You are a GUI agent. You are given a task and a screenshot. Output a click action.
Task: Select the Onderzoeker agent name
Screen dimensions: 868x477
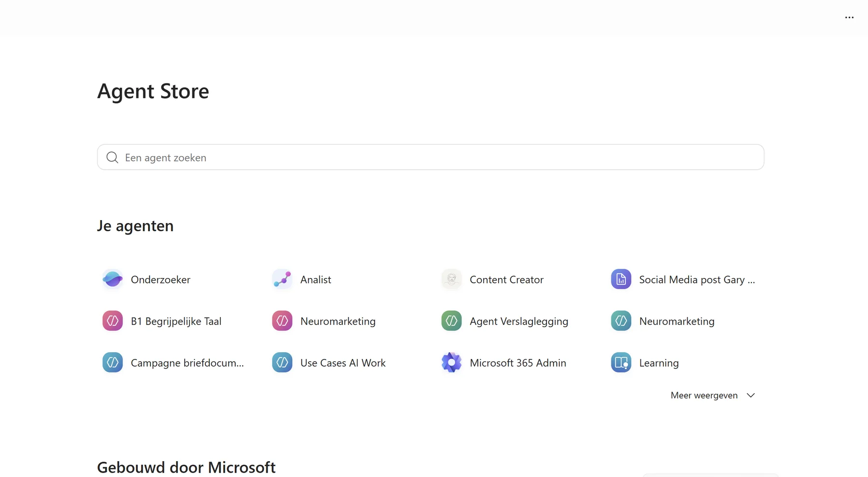point(161,279)
